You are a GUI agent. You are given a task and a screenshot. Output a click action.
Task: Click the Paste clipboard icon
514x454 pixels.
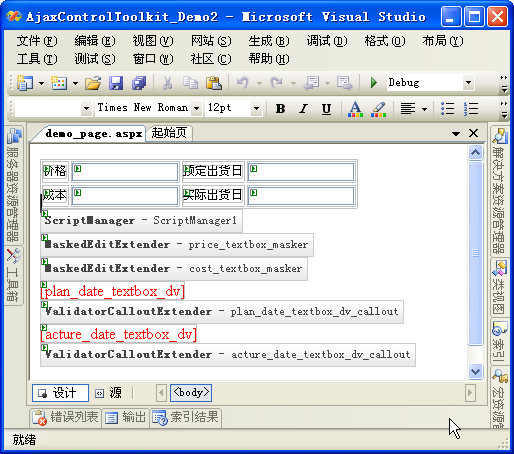[214, 83]
